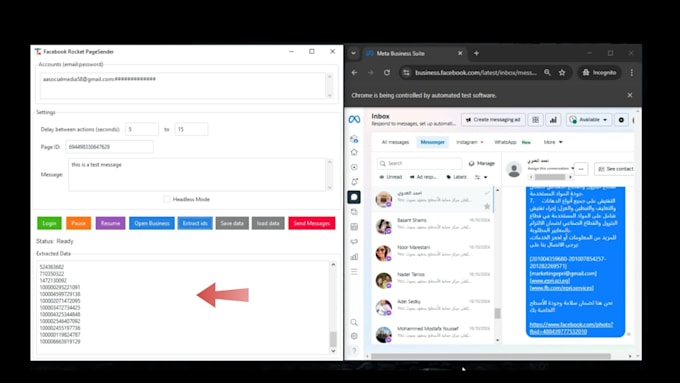680x383 pixels.
Task: Dismiss the automated test software banner
Action: coord(630,95)
